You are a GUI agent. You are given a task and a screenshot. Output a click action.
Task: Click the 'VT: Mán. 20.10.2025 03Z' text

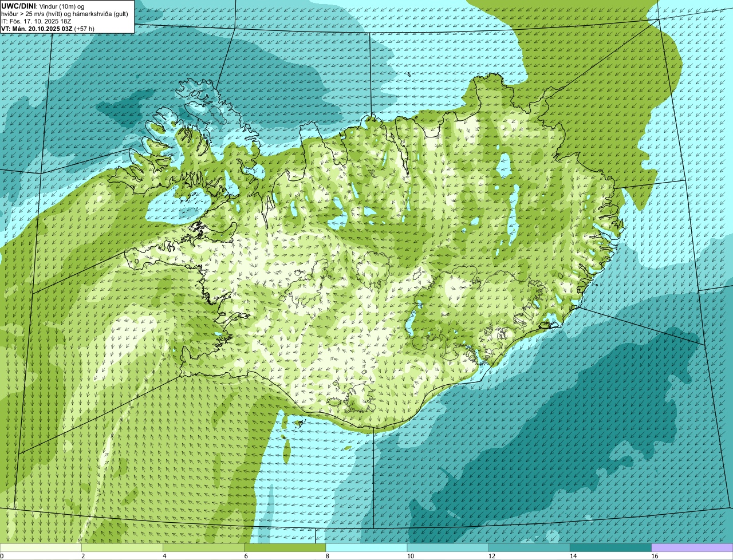point(37,28)
